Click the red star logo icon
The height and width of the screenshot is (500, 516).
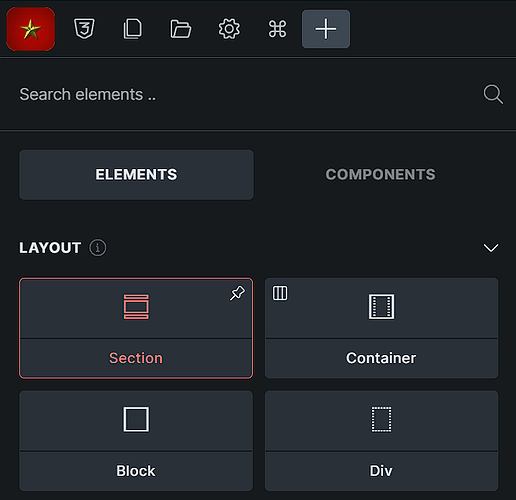coord(31,29)
